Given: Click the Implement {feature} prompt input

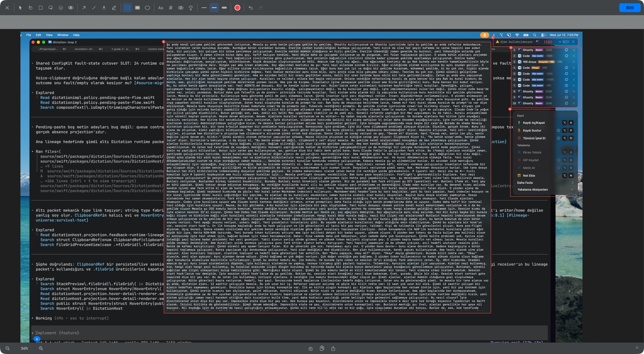Looking at the screenshot, I should click(x=289, y=333).
